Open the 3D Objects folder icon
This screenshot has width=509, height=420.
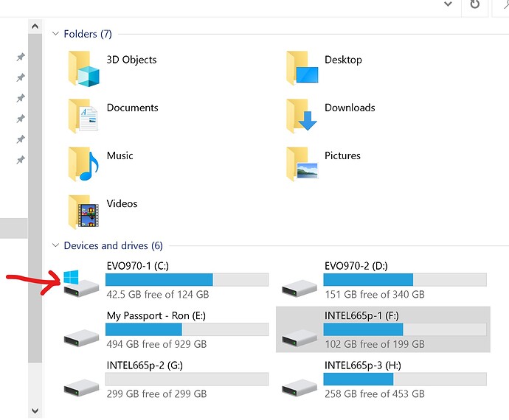pyautogui.click(x=83, y=69)
